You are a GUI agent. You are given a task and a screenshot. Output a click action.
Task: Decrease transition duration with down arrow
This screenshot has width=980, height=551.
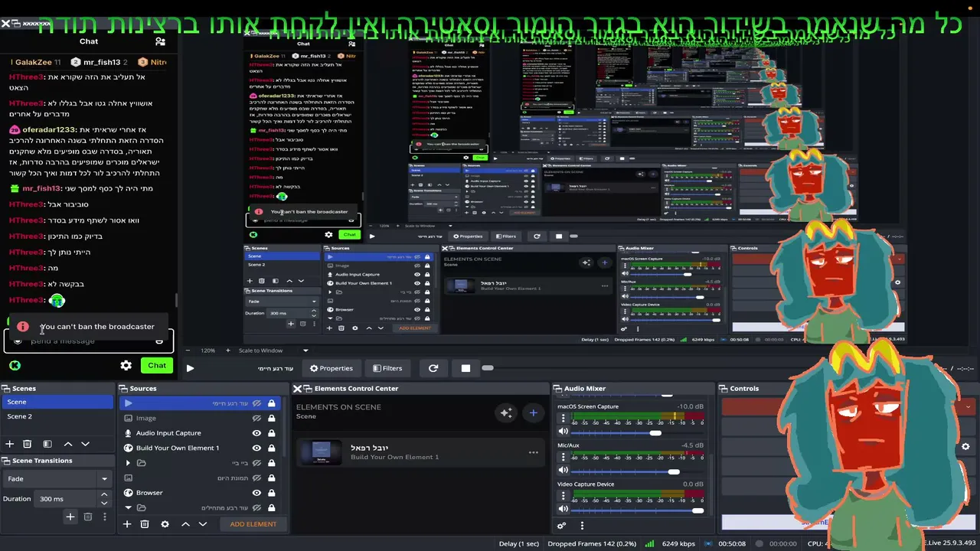pos(104,503)
